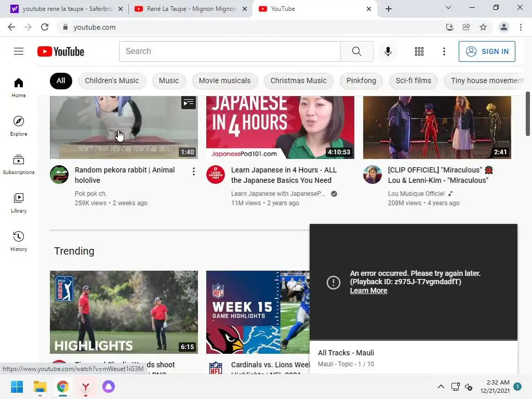
Task: Click the browser back arrow
Action: [11, 27]
